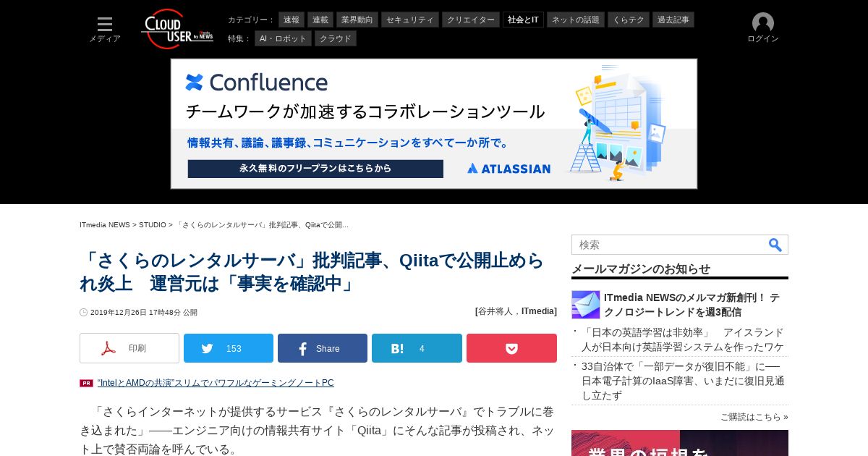Click the author credit 谷井将人，ITmedia

click(x=516, y=311)
